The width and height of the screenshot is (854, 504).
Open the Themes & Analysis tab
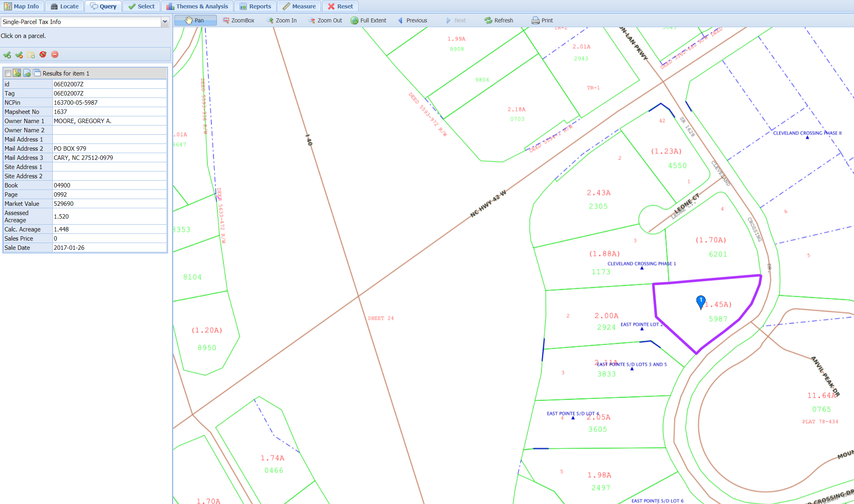pyautogui.click(x=197, y=6)
